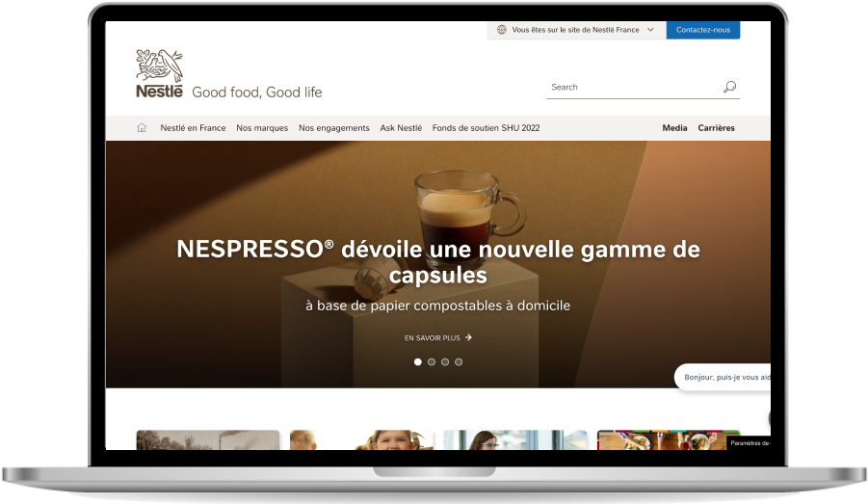This screenshot has height=504, width=868.
Task: Go to the Media section
Action: point(674,128)
